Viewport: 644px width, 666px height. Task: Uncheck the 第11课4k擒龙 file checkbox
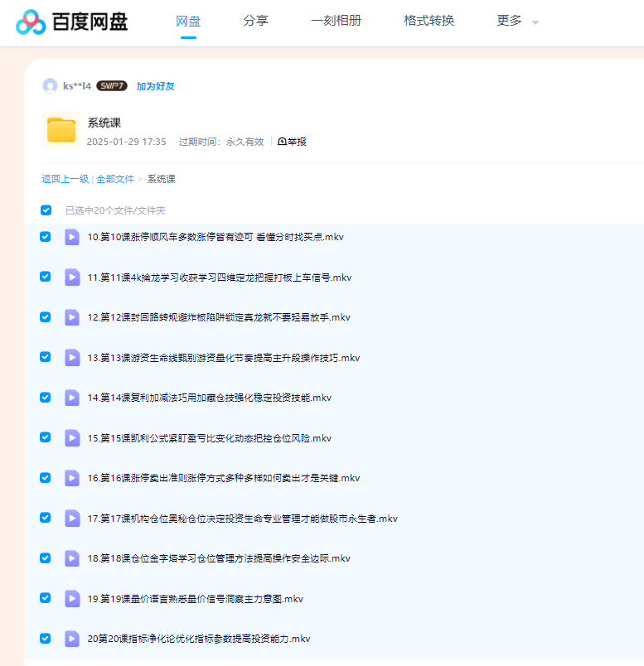tap(45, 277)
